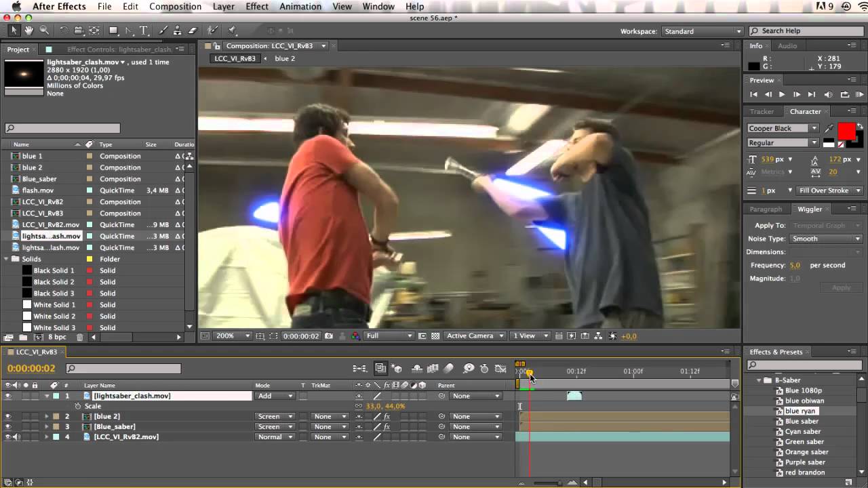The image size is (868, 488).
Task: Open the Cooper Black font dropdown
Action: 783,128
